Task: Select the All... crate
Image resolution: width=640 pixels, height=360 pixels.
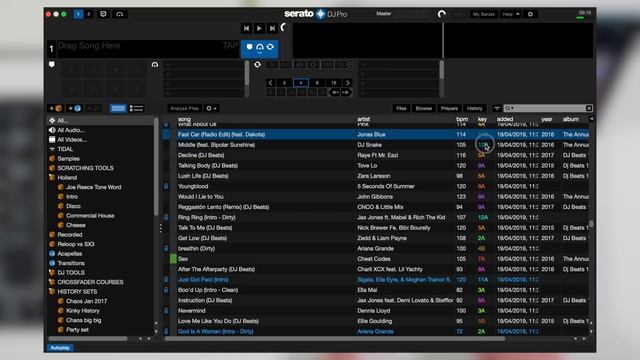Action: 101,120
